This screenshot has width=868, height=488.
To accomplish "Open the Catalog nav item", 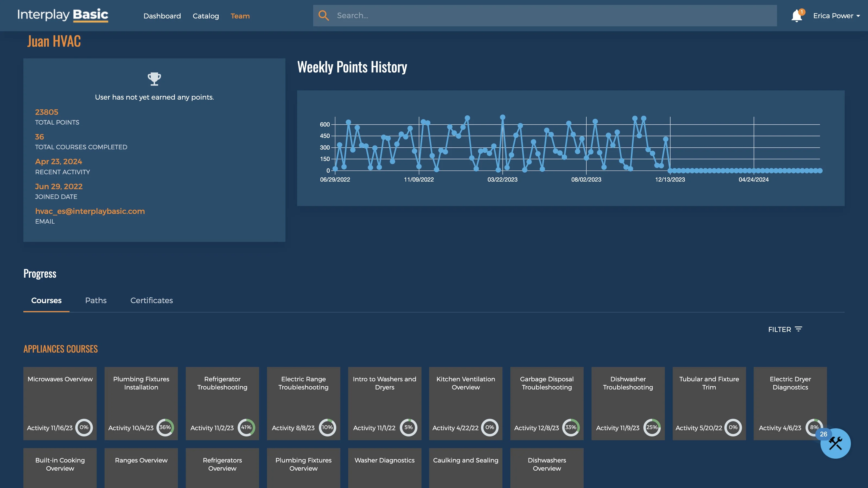I will [x=206, y=16].
